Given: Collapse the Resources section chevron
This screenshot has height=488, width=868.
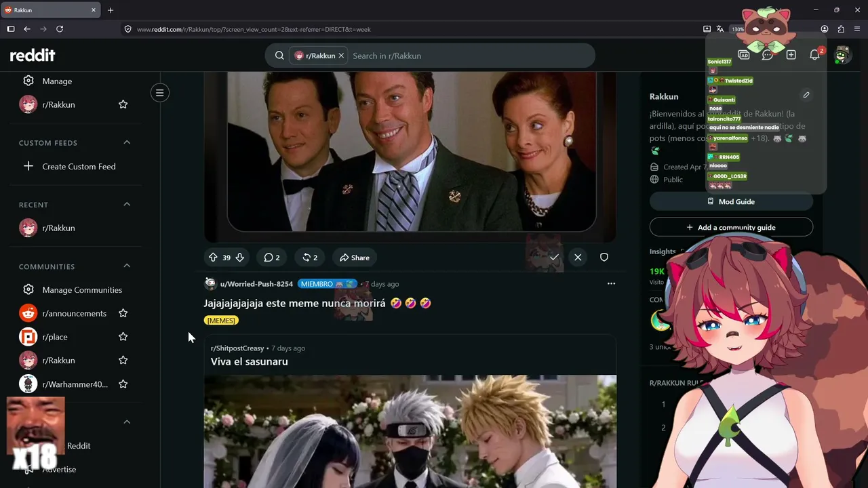Looking at the screenshot, I should (127, 422).
